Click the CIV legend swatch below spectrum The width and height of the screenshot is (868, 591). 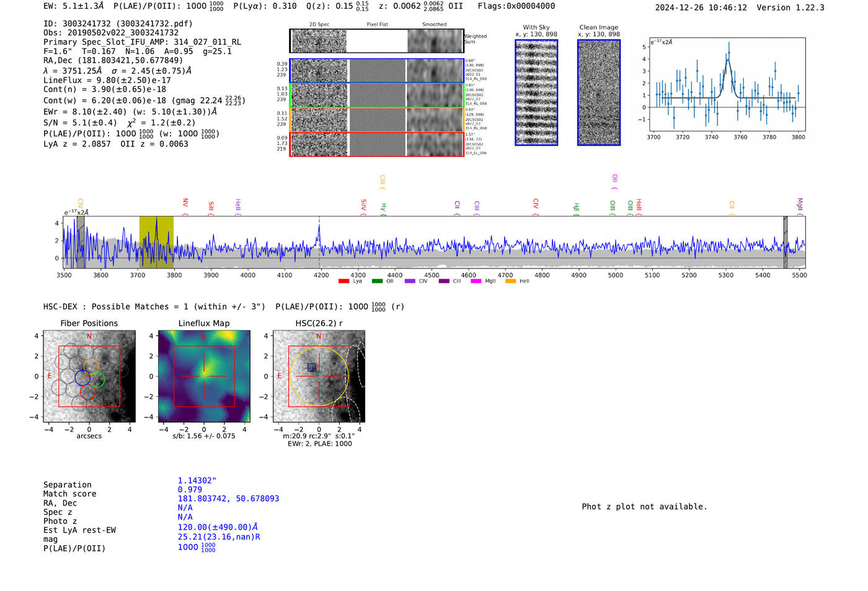point(410,281)
